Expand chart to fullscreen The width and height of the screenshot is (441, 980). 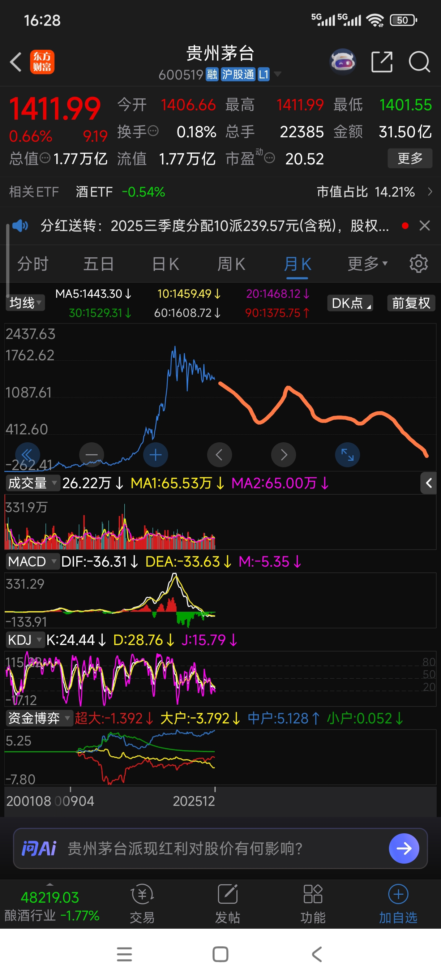click(x=347, y=455)
